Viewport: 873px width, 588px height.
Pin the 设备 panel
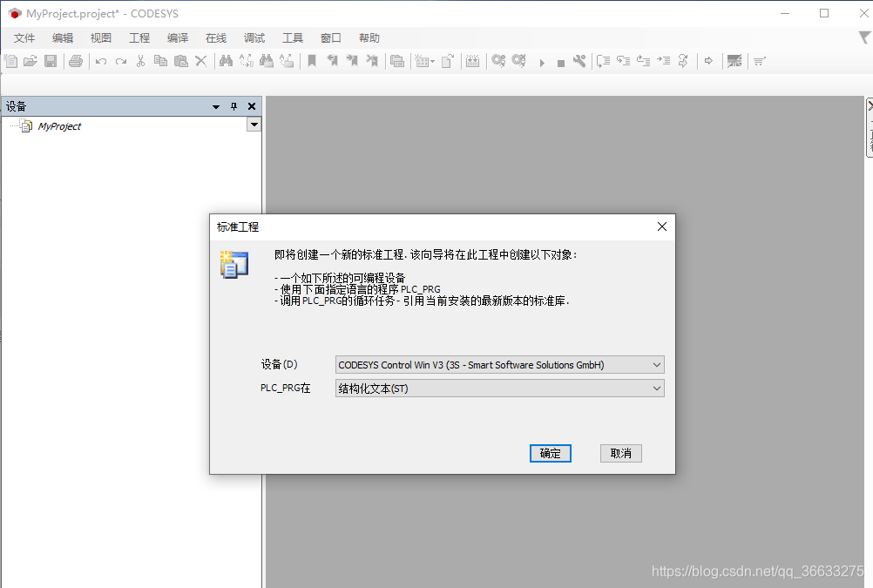[233, 106]
